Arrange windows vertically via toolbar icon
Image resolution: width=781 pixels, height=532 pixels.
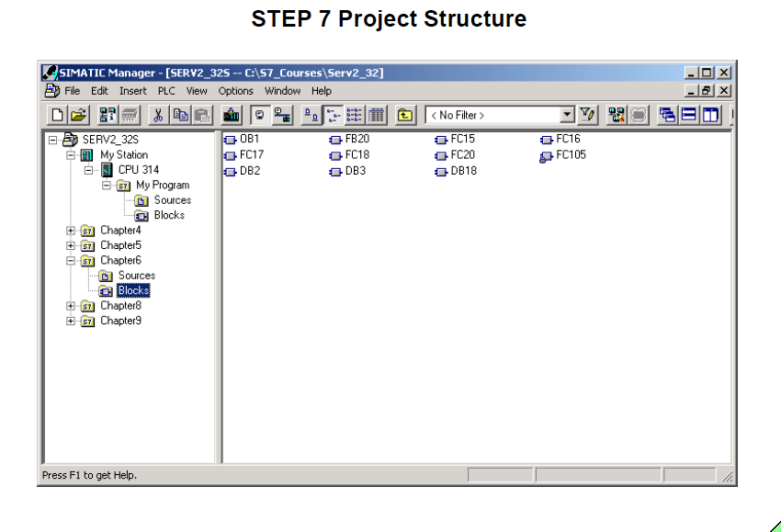[711, 115]
